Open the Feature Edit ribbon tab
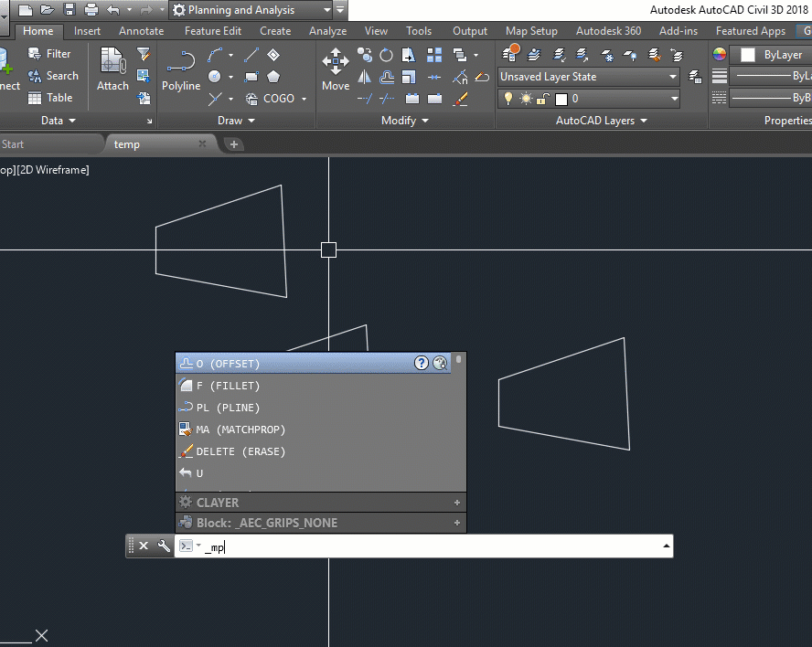 coord(213,31)
